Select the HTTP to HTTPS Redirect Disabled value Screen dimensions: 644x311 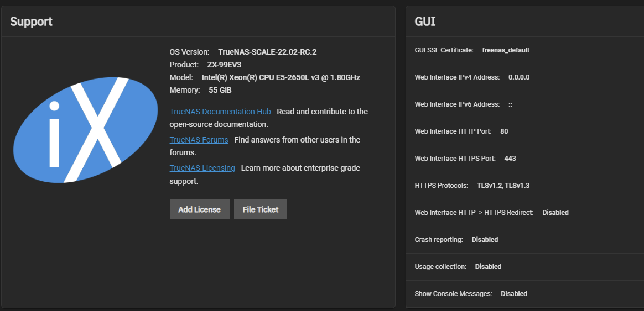555,213
